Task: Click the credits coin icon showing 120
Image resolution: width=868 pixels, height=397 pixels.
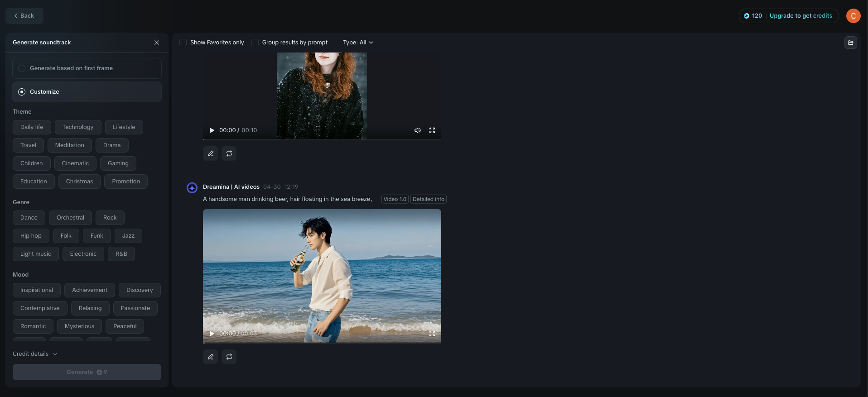Action: [747, 16]
